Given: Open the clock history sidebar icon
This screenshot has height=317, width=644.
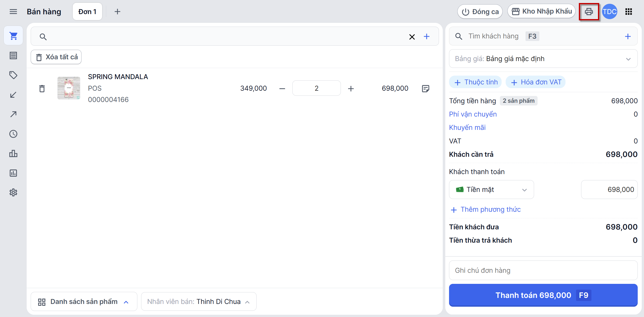Looking at the screenshot, I should click(13, 134).
